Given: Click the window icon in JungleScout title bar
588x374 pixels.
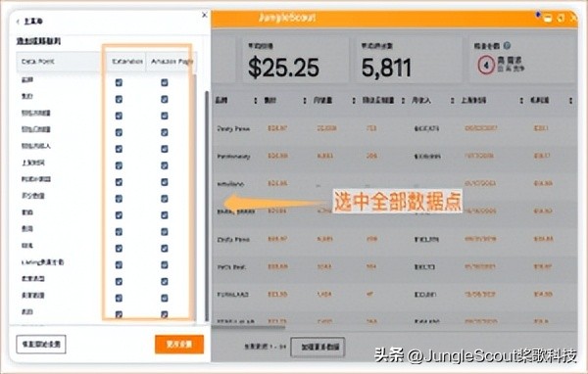Looking at the screenshot, I should [548, 18].
